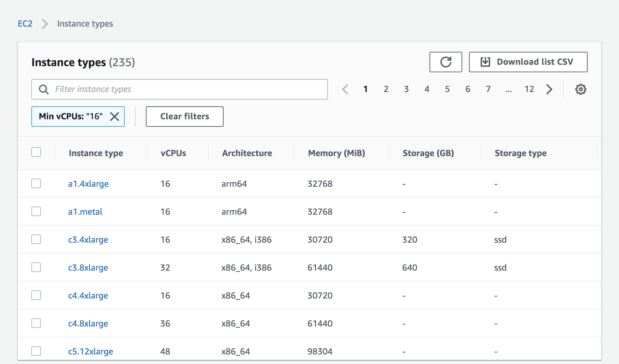
Task: Navigate to EC2 breadcrumb link
Action: point(25,24)
